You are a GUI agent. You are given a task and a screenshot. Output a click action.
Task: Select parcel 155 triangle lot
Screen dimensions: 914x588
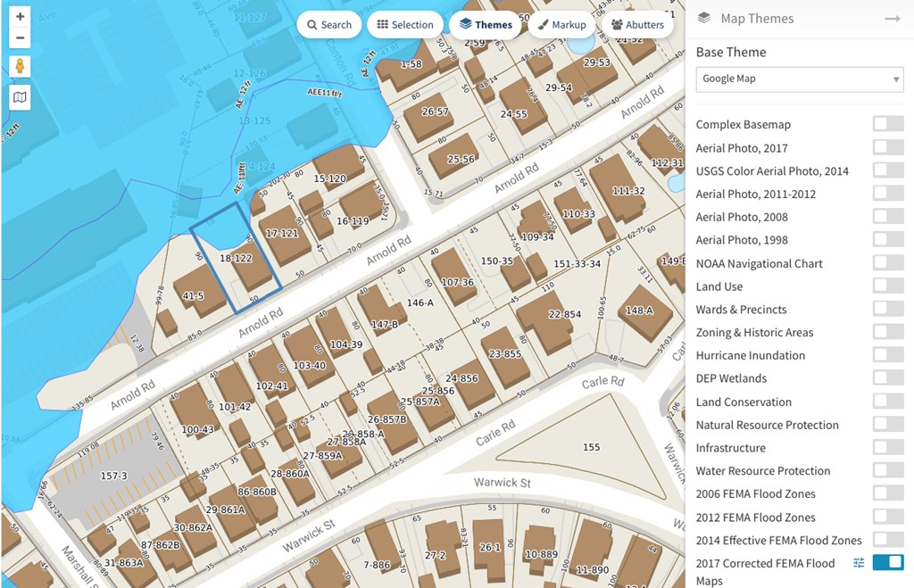click(591, 447)
